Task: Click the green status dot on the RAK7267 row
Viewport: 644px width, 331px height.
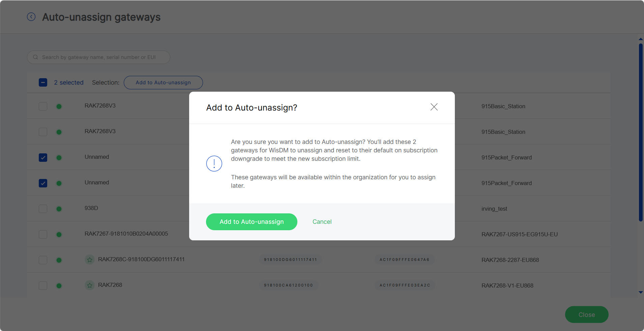Action: (59, 234)
